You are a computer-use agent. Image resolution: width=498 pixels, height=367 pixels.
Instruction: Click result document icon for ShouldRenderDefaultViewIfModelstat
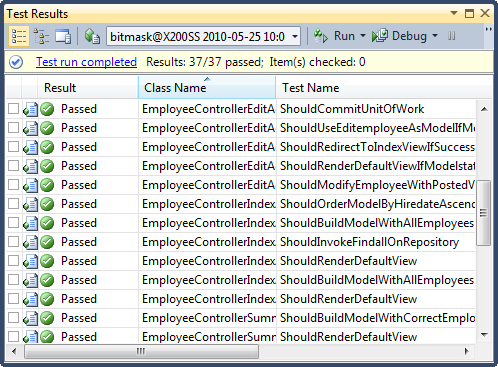coord(30,166)
